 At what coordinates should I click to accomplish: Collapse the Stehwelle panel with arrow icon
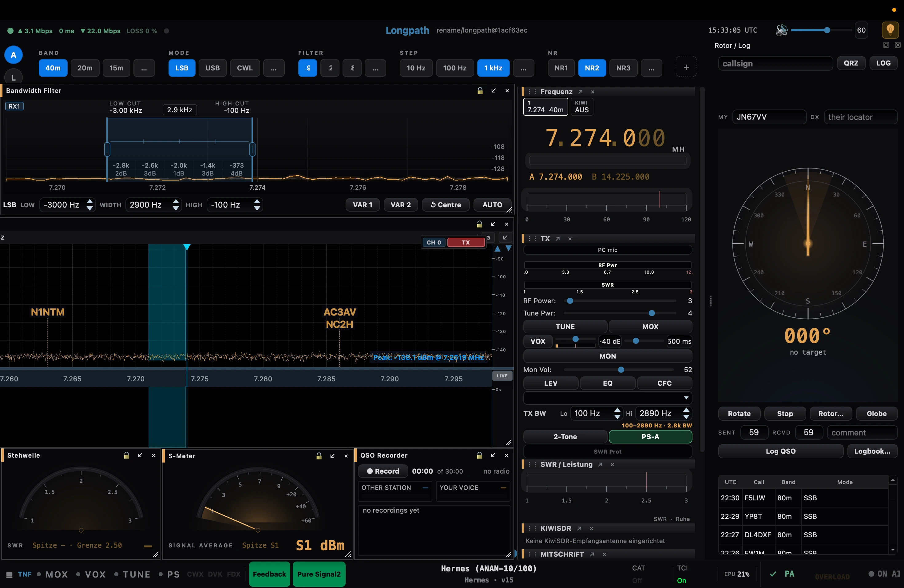140,455
